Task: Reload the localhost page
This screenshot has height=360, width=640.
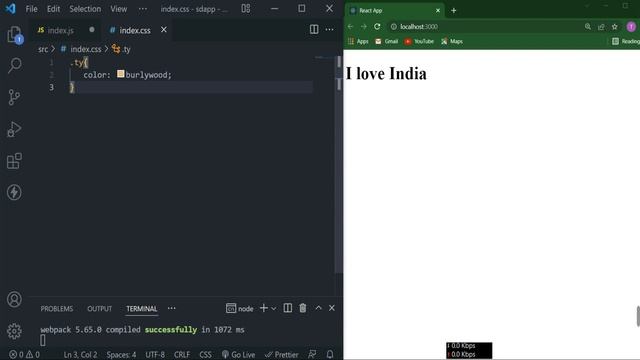Action: (x=377, y=27)
